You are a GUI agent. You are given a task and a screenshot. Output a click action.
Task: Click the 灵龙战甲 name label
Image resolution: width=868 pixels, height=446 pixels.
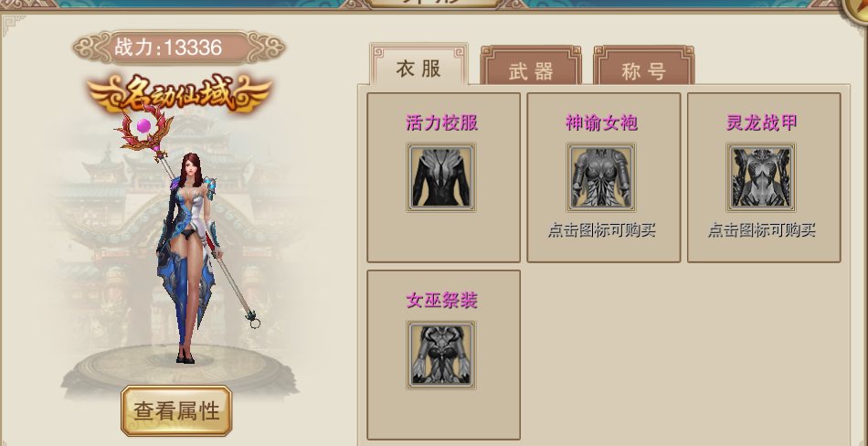[761, 122]
